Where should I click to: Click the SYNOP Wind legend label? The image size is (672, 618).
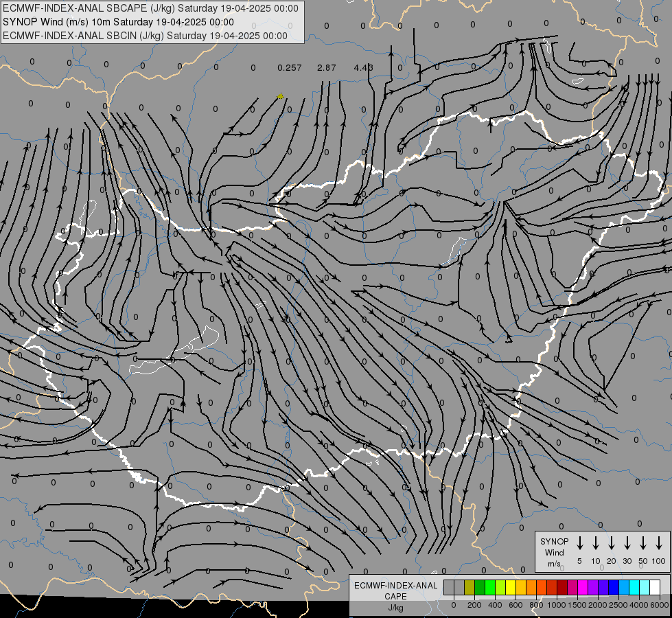[x=554, y=552]
